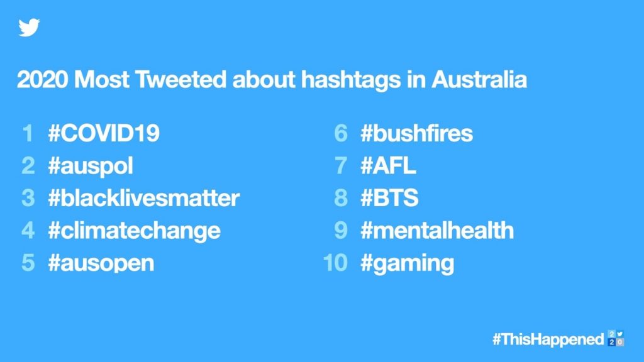Select the #climatechange hashtag

coord(134,230)
